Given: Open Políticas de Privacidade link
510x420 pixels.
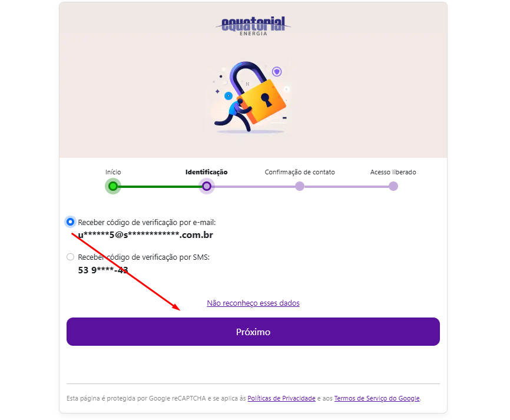Looking at the screenshot, I should 282,398.
